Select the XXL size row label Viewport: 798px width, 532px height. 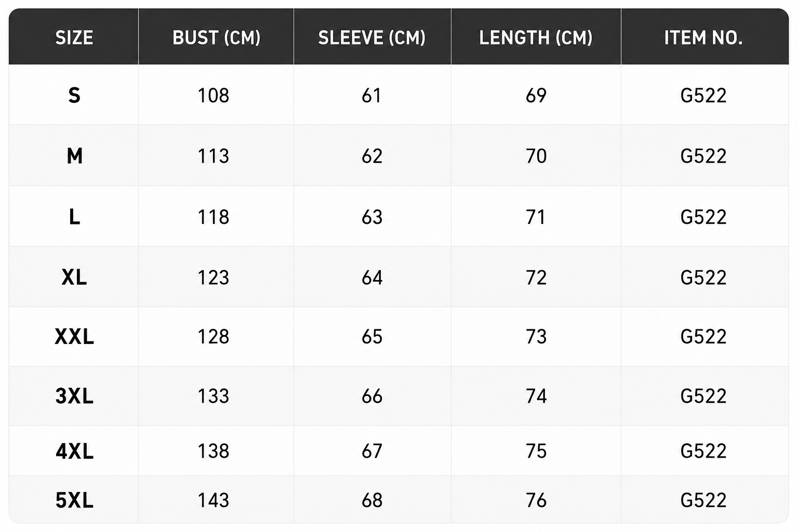click(x=74, y=337)
